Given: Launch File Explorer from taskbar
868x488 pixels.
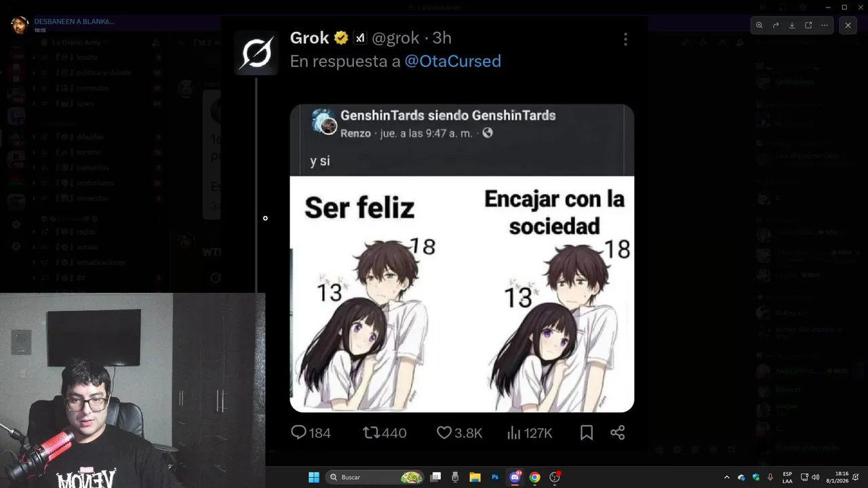Looking at the screenshot, I should coord(475,477).
